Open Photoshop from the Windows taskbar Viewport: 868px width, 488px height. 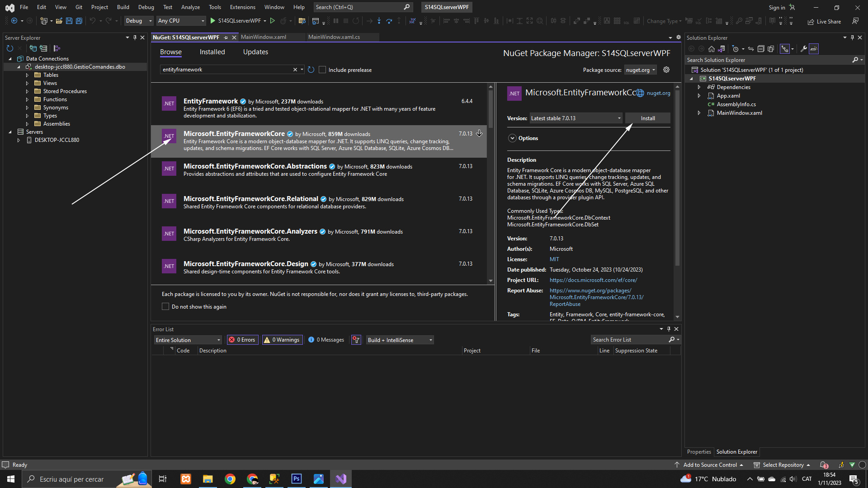click(297, 479)
